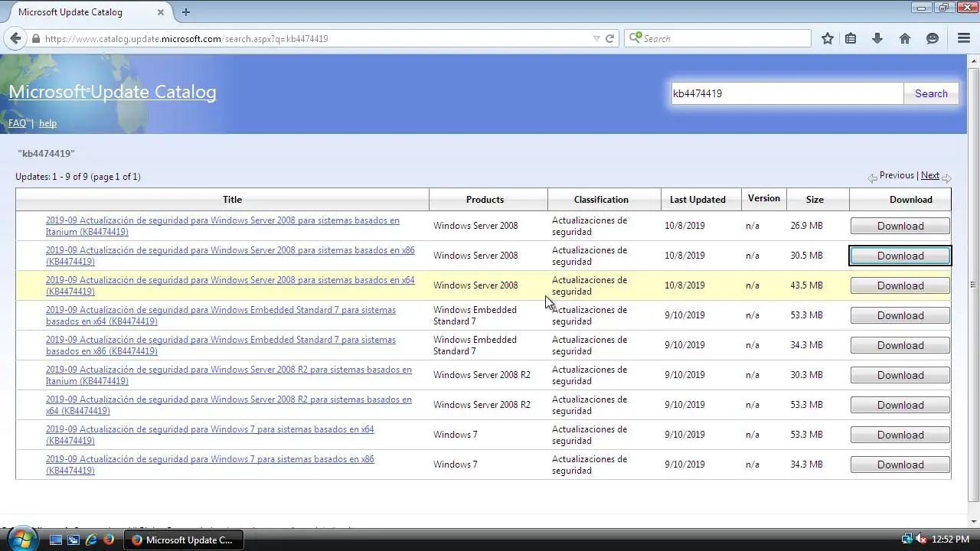Open the FAQ link
This screenshot has height=551, width=980.
(x=17, y=123)
